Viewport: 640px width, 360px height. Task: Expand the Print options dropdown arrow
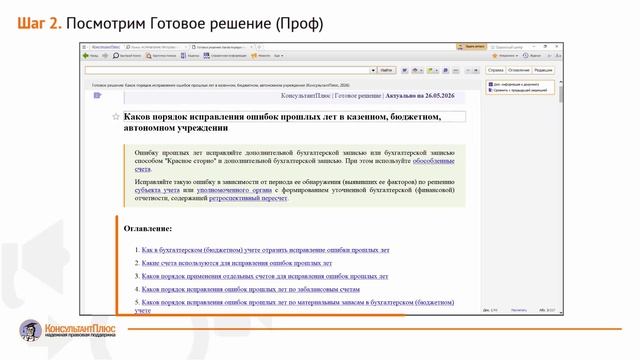[x=421, y=71]
